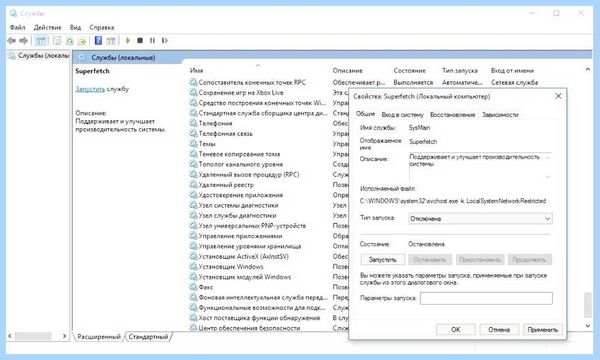
Task: Click the black square Stop service icon
Action: (140, 40)
